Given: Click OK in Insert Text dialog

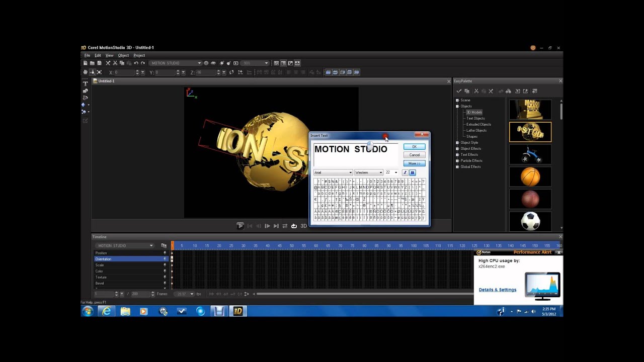Looking at the screenshot, I should 414,146.
